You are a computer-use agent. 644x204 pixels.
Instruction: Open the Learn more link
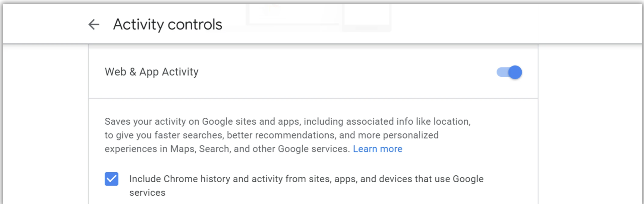(377, 149)
